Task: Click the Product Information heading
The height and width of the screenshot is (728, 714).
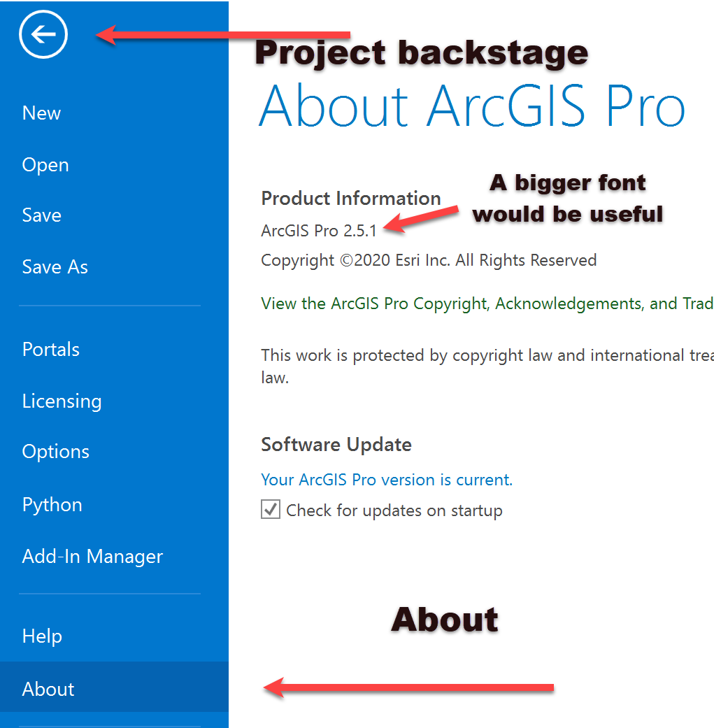Action: (x=351, y=199)
